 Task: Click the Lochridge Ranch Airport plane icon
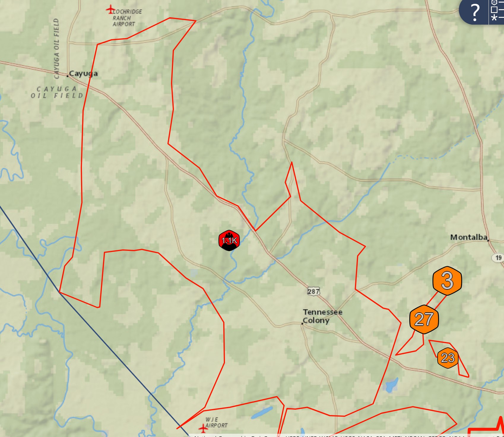point(110,9)
